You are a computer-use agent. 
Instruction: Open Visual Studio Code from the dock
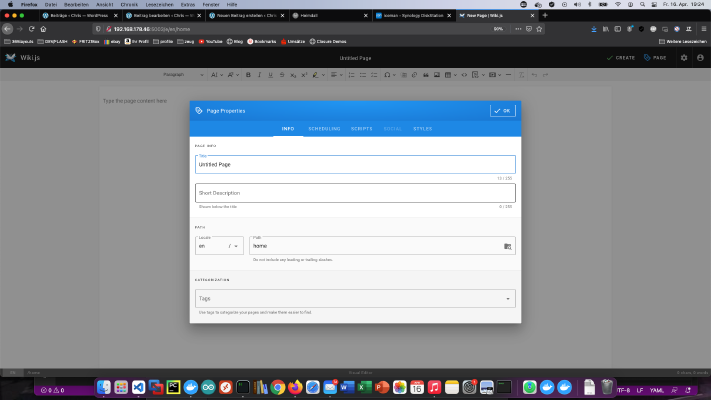click(138, 387)
